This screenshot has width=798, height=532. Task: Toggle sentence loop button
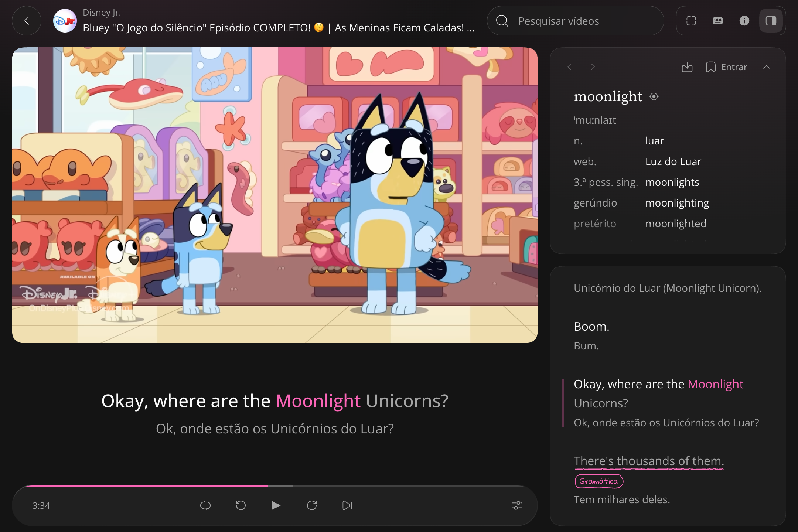click(x=205, y=505)
